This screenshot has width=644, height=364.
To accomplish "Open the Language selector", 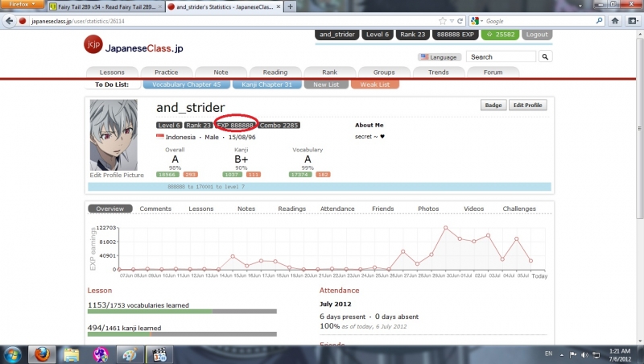I will tap(438, 57).
